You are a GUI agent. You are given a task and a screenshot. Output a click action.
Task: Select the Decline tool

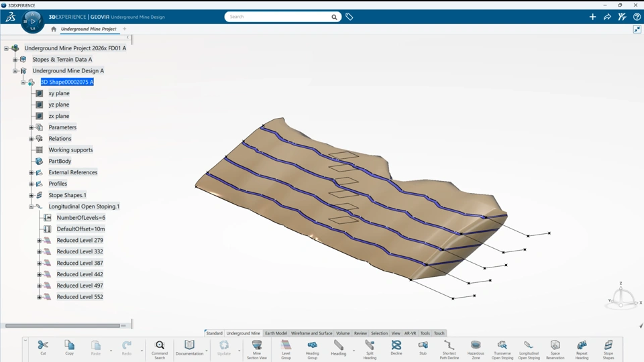[396, 347]
